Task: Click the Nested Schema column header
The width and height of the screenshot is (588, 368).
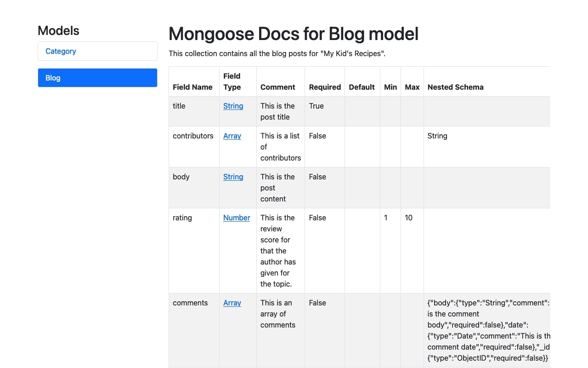Action: click(x=455, y=87)
